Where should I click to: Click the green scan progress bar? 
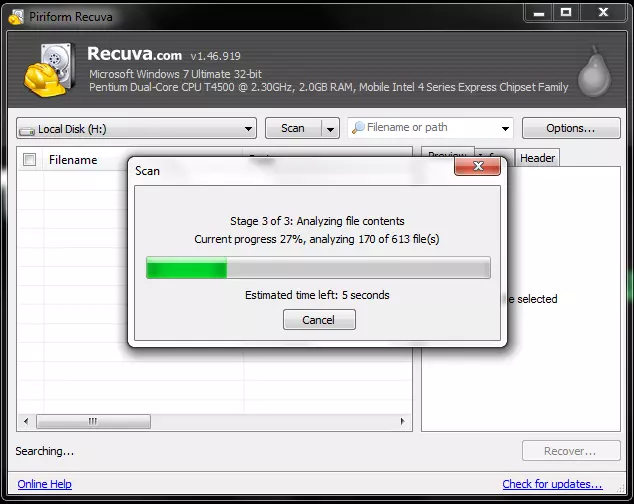pos(318,267)
